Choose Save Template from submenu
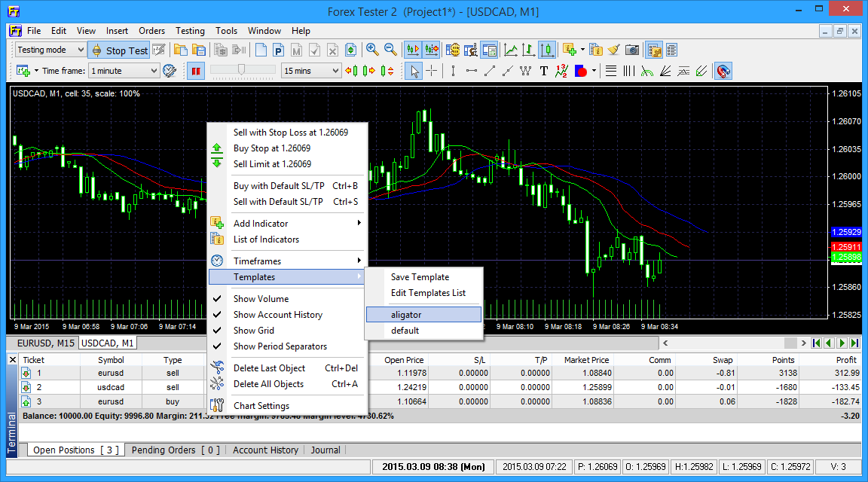Screen dimensions: 868x482 point(420,277)
